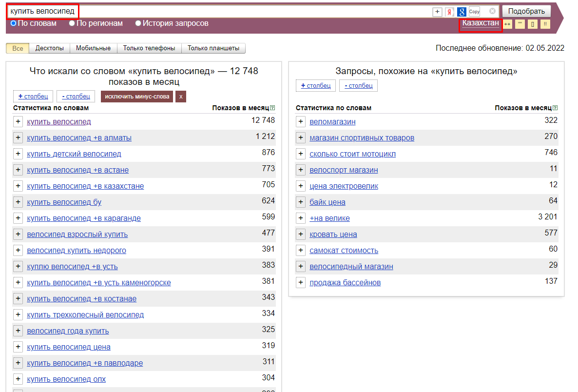Viewport: 578px width, 392px height.
Task: Open the Казахстан region selector
Action: coord(481,23)
